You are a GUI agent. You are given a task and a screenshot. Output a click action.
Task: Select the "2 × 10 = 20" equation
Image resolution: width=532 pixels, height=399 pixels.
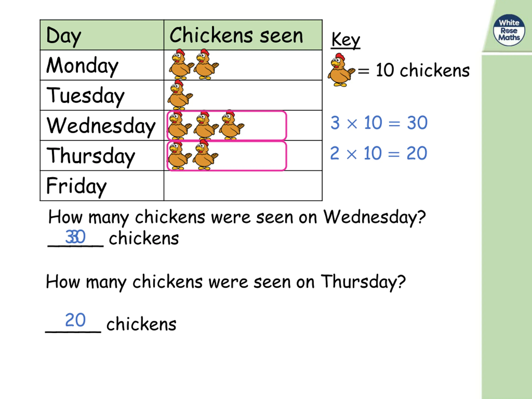(x=378, y=153)
